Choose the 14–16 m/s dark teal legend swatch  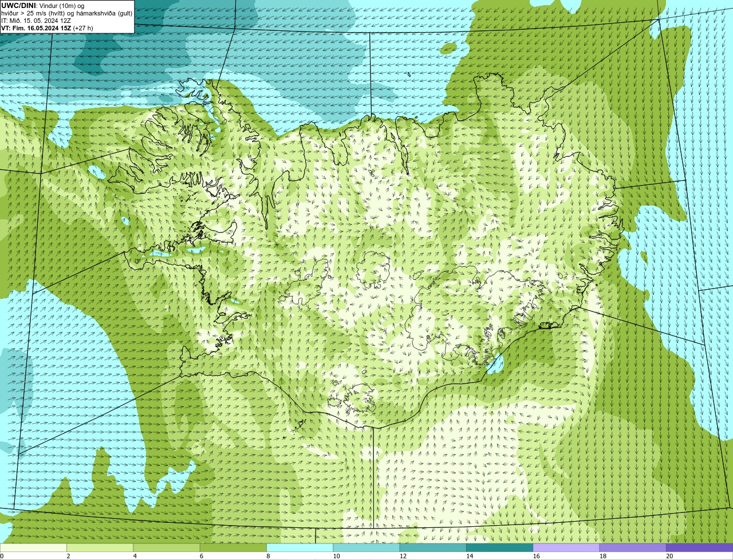500,547
